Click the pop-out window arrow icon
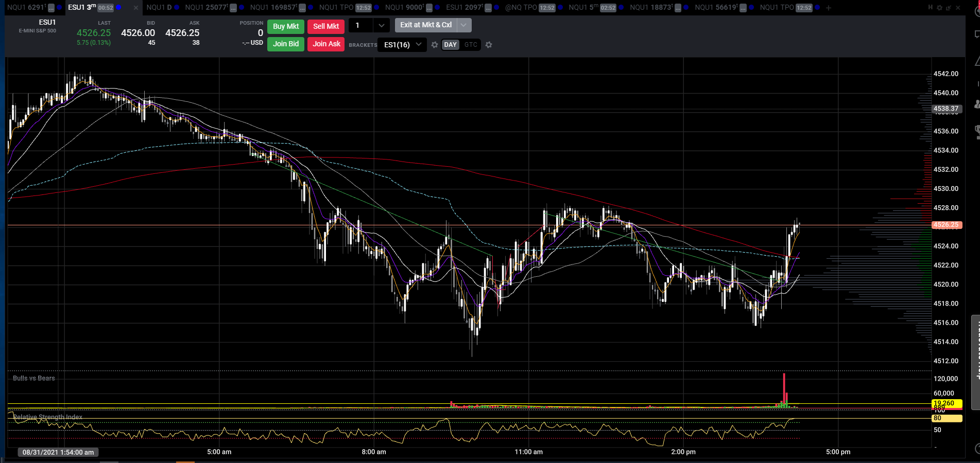Screen dimensions: 980x463 (x=949, y=8)
